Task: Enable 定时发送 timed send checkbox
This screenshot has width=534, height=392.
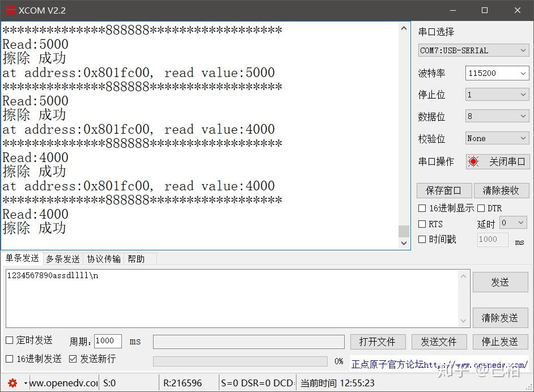Action: [10, 340]
